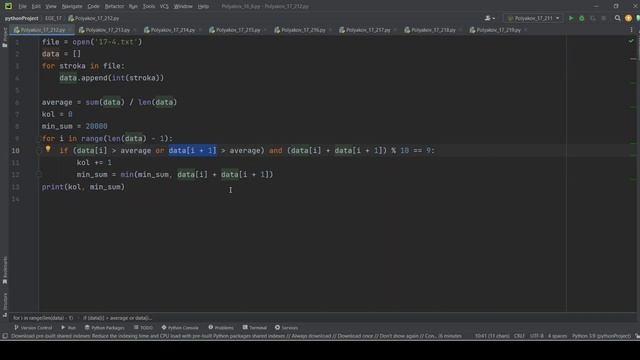640x360 pixels.
Task: Click Run with Coverage icon
Action: point(593,18)
